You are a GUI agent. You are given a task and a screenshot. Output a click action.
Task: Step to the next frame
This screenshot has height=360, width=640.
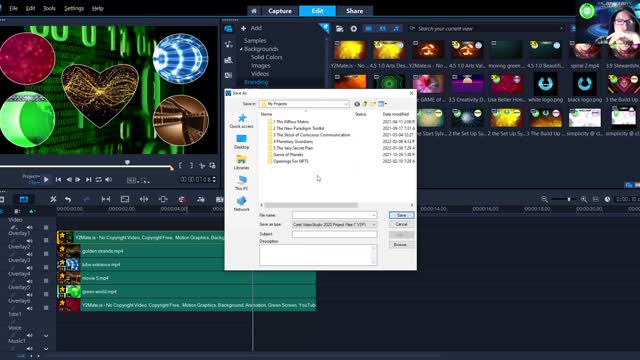click(78, 180)
